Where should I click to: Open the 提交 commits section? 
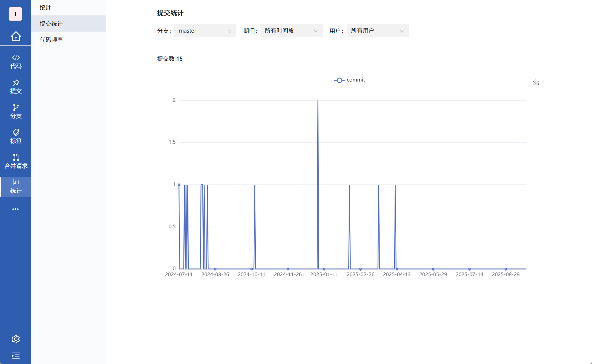pos(16,87)
